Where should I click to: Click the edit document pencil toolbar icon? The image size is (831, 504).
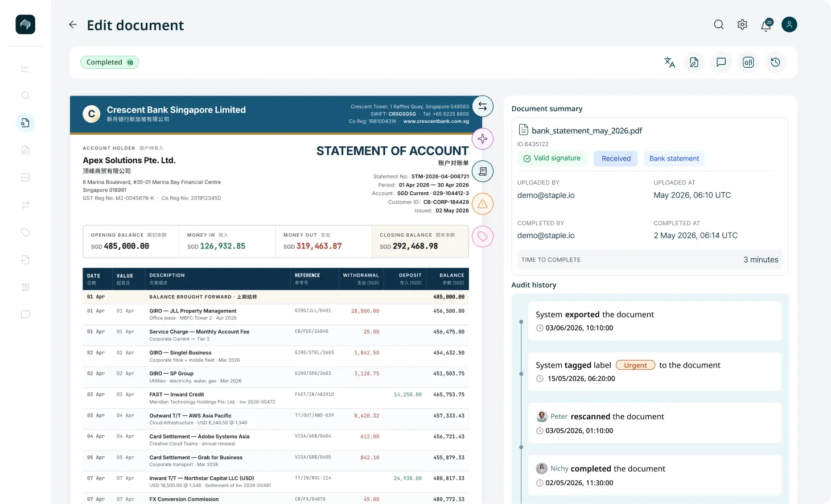(x=694, y=62)
